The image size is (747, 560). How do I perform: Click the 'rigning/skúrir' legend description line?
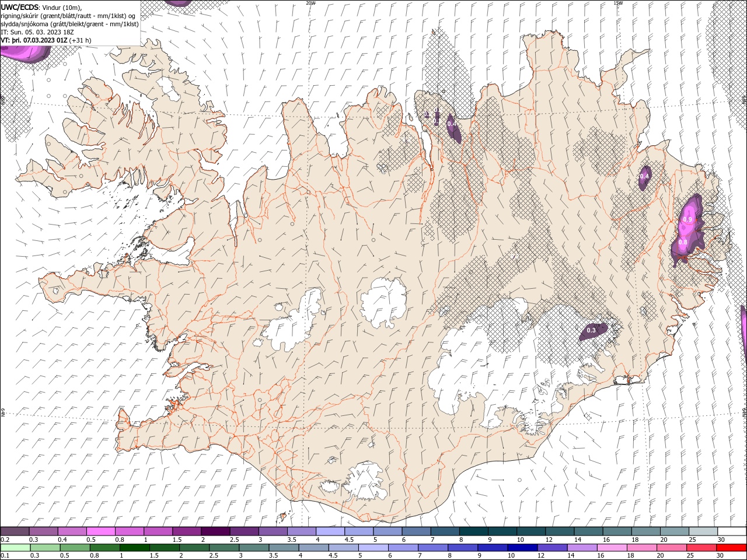[x=68, y=16]
